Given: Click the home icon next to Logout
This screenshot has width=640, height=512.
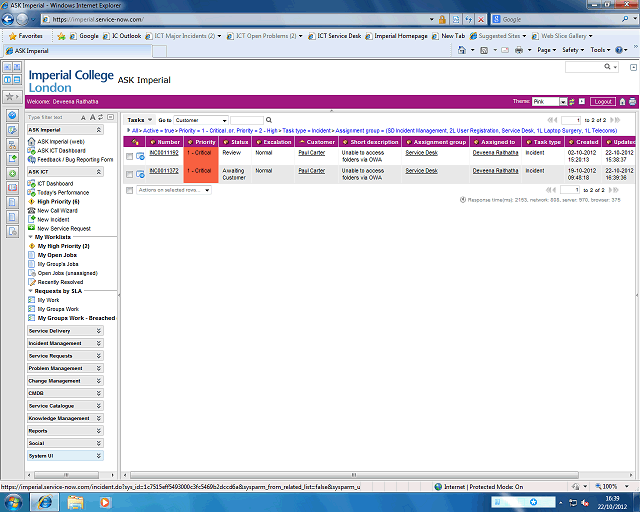Looking at the screenshot, I should coord(622,101).
